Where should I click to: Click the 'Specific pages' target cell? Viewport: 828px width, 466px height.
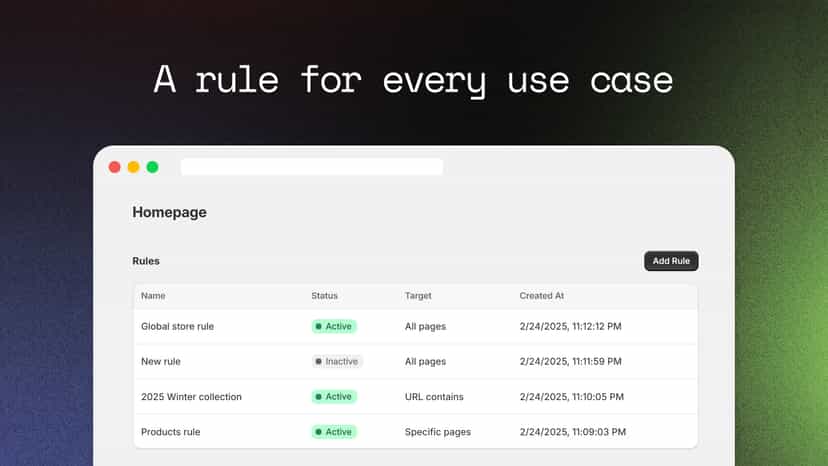click(x=438, y=432)
